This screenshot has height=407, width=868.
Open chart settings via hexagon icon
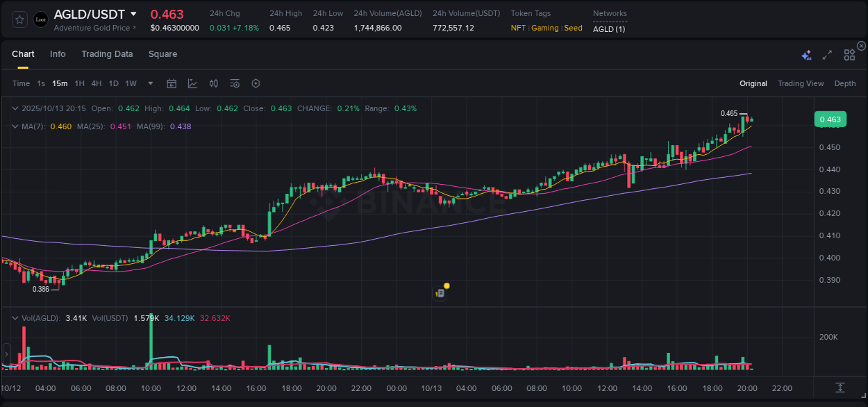(256, 83)
